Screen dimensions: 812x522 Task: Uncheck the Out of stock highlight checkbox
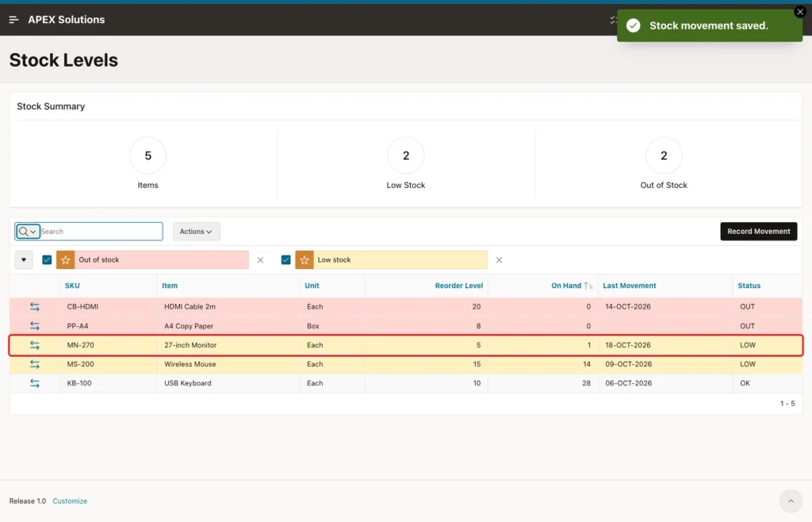[x=47, y=260]
